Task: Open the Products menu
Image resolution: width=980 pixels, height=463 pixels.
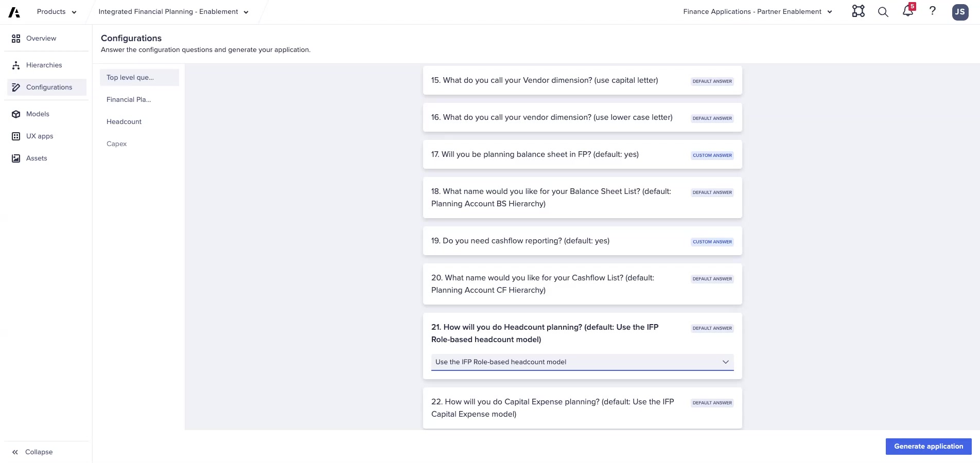Action: point(56,11)
